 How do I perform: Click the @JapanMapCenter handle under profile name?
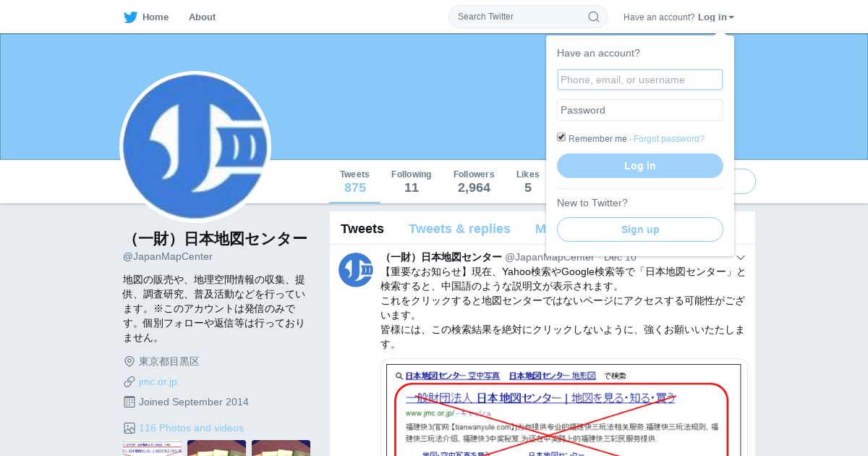(168, 256)
